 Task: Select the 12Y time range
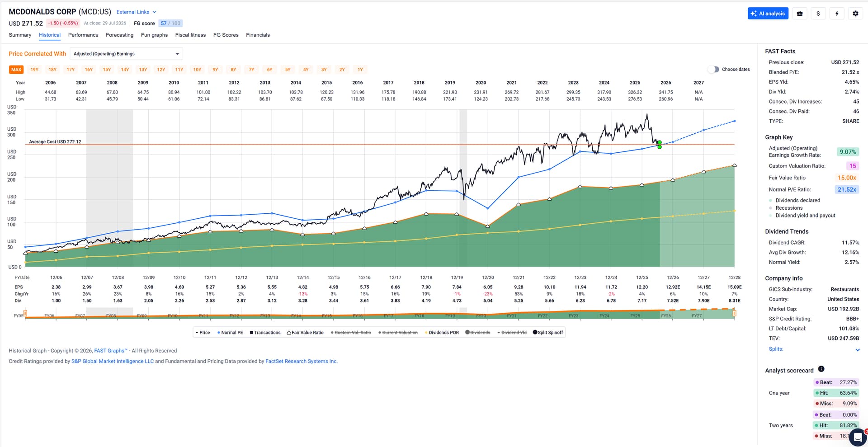[x=161, y=70]
